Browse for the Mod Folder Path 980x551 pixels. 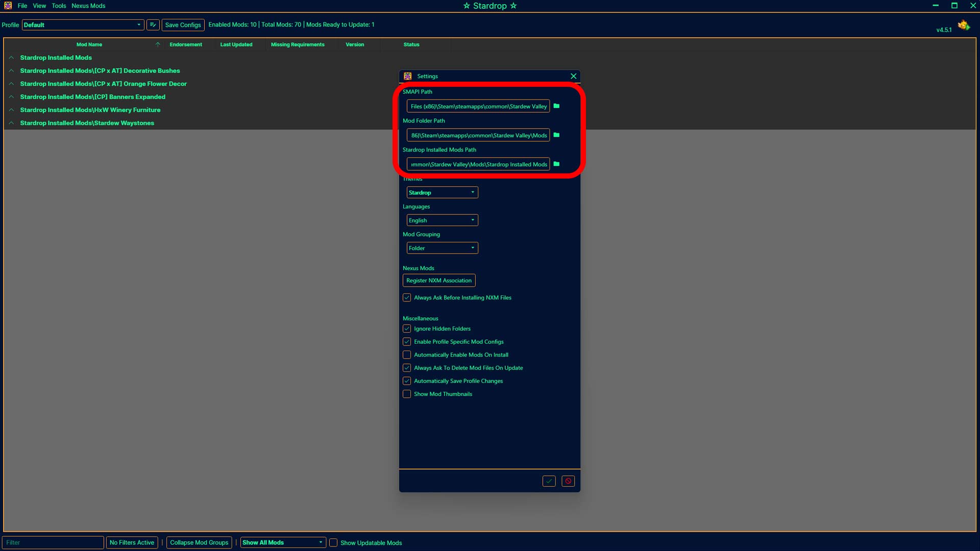point(557,135)
